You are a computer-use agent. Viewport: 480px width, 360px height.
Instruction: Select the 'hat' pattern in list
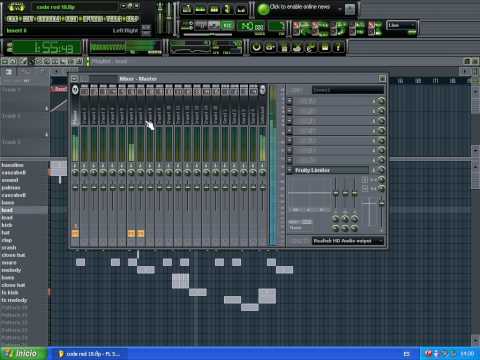point(5,233)
